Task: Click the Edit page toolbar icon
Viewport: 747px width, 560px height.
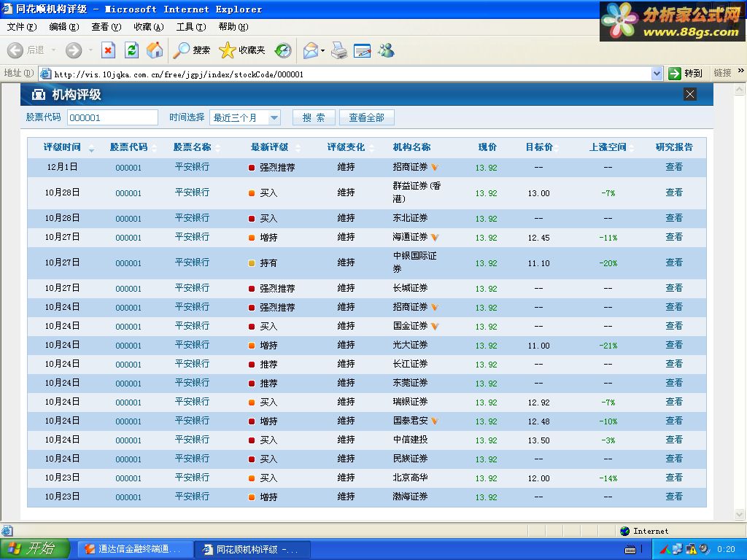Action: (363, 50)
